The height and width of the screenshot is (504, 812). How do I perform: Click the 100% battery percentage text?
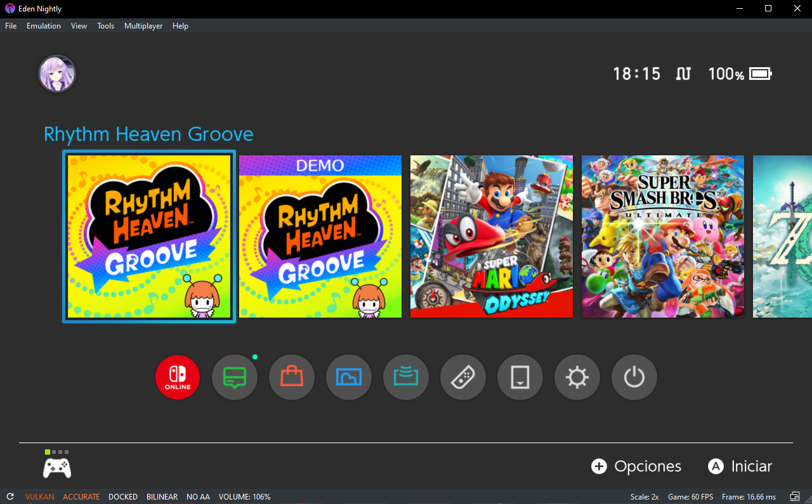[x=726, y=74]
